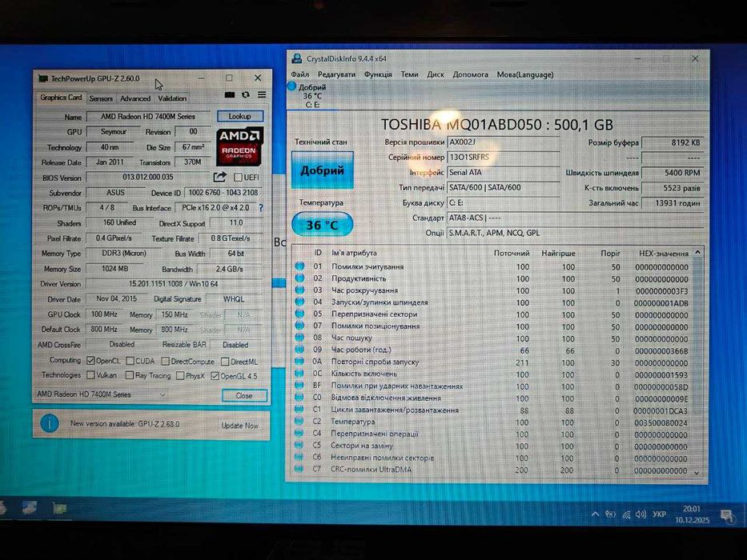Click the Wi-Fi network tray icon
The width and height of the screenshot is (747, 560).
(626, 514)
